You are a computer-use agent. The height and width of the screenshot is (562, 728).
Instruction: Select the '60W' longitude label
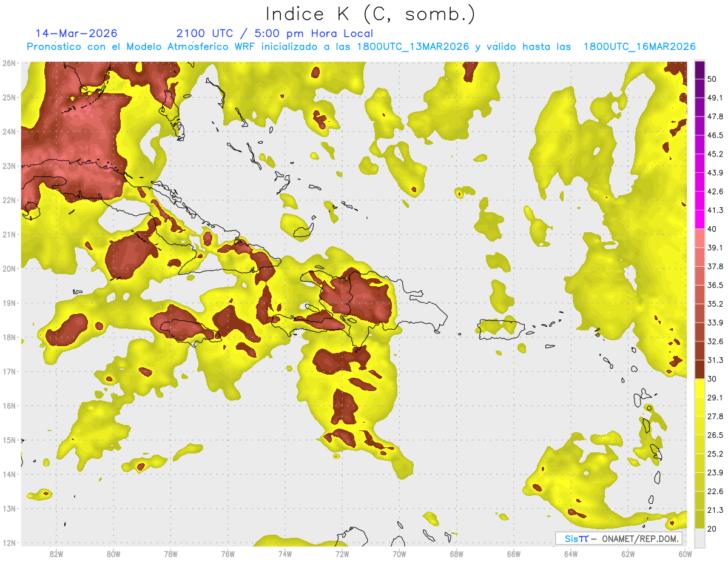(684, 554)
